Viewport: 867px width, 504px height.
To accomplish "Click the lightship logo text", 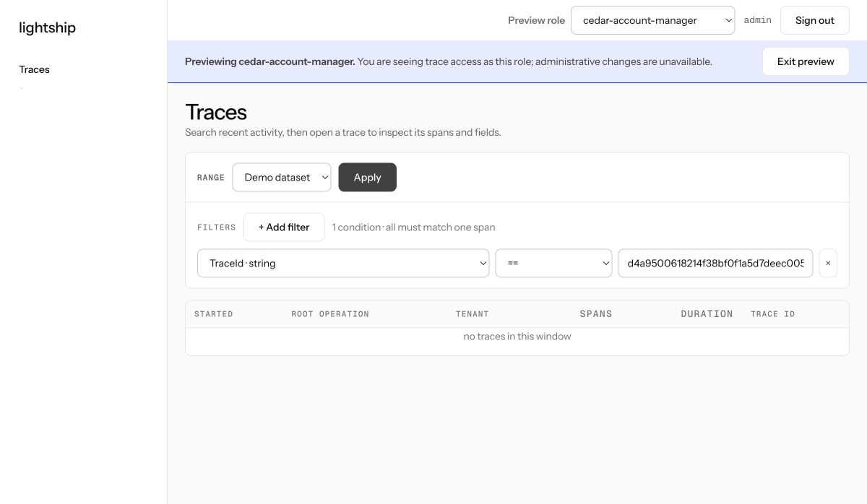I will coord(47,28).
